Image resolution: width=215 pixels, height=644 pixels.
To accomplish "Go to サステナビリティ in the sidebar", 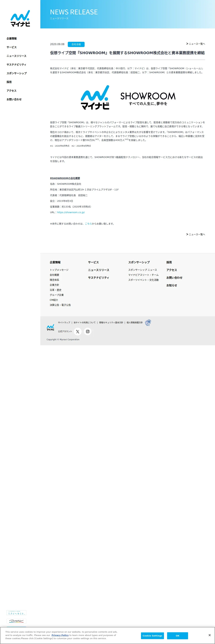I will (x=16, y=65).
